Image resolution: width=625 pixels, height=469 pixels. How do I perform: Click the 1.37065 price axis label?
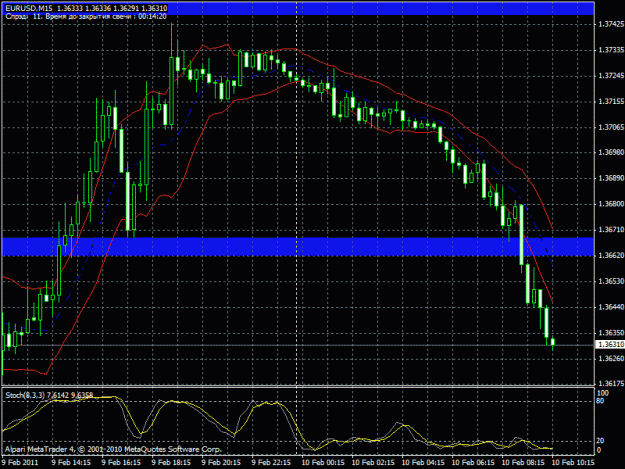click(611, 127)
